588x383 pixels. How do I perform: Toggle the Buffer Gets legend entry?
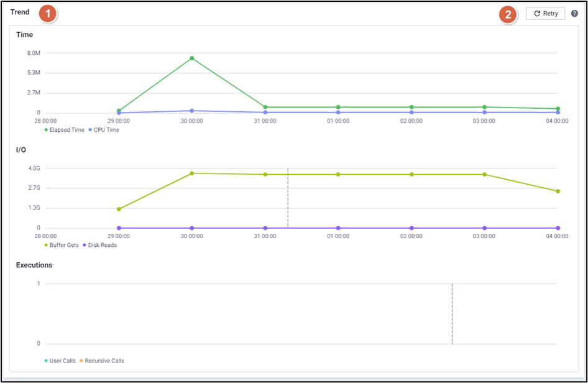coord(62,245)
